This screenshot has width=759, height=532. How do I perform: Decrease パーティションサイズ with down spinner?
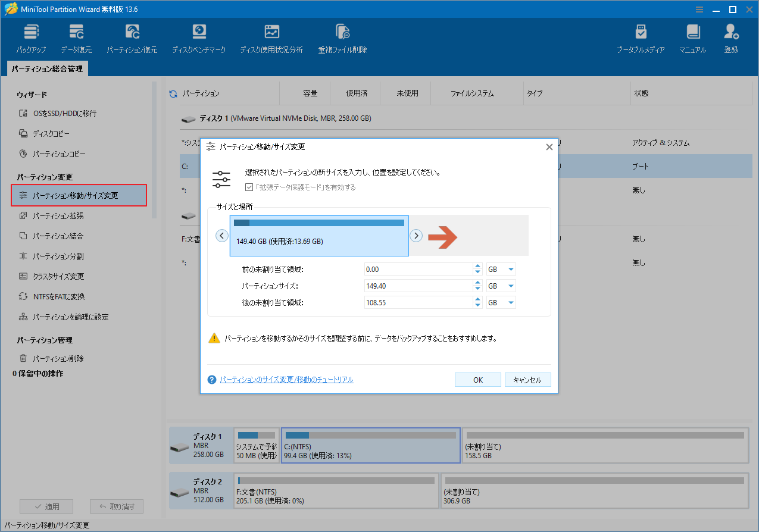click(x=477, y=289)
